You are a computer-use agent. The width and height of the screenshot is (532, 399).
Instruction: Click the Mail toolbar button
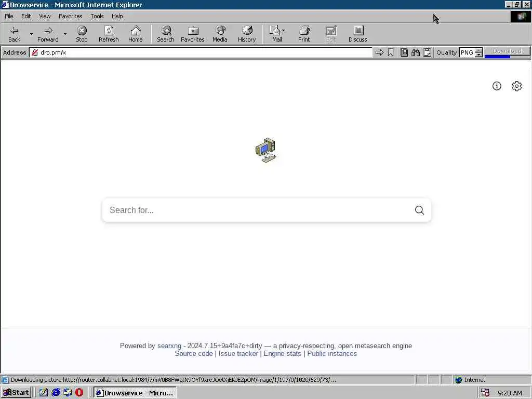pyautogui.click(x=276, y=34)
